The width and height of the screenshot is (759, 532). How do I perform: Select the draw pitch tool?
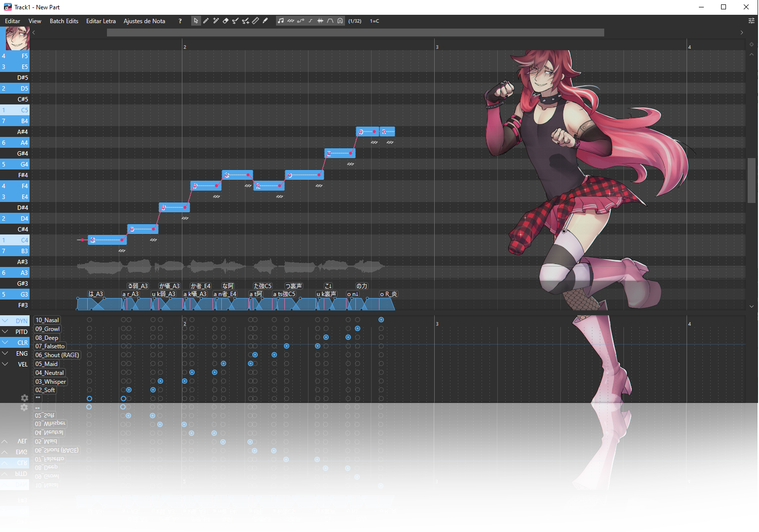point(235,21)
